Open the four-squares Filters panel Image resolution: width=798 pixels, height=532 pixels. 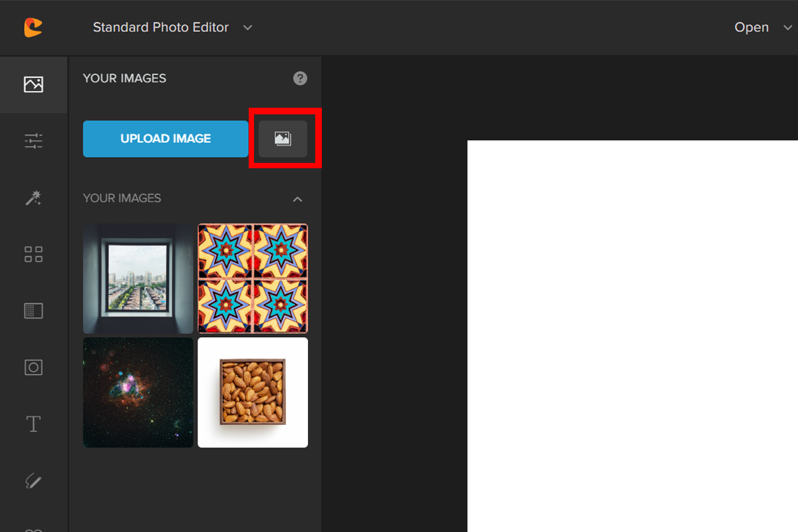pos(33,254)
